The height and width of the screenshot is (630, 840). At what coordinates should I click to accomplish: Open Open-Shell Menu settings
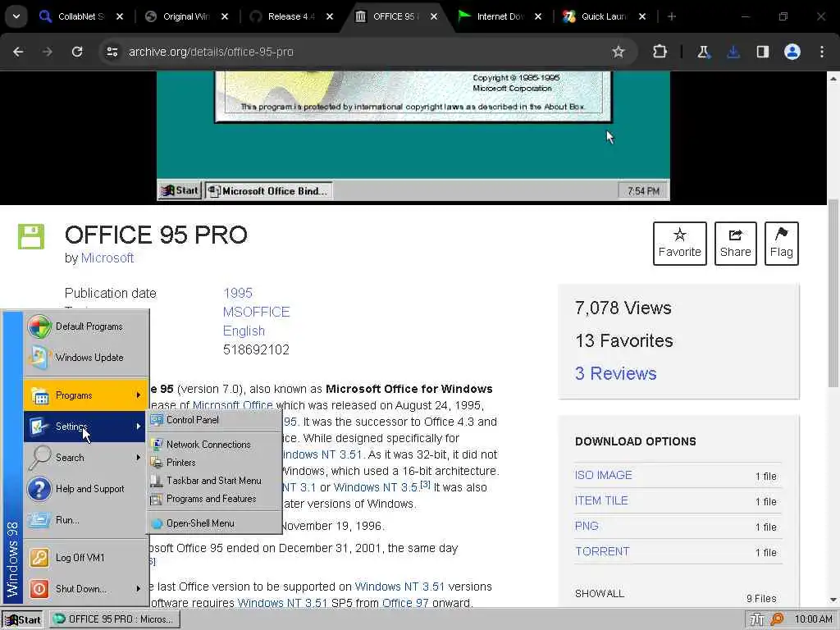click(x=214, y=523)
